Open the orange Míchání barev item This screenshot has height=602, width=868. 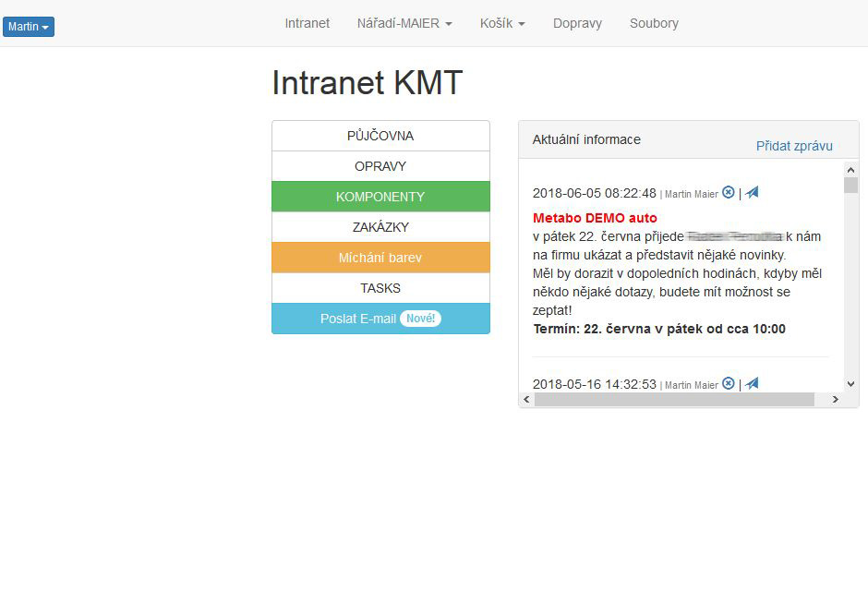(x=380, y=258)
